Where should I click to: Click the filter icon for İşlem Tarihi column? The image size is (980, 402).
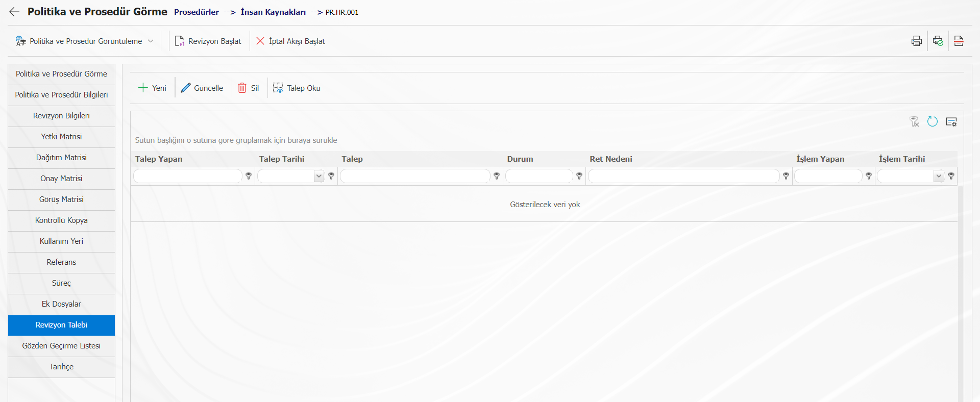[x=951, y=176]
